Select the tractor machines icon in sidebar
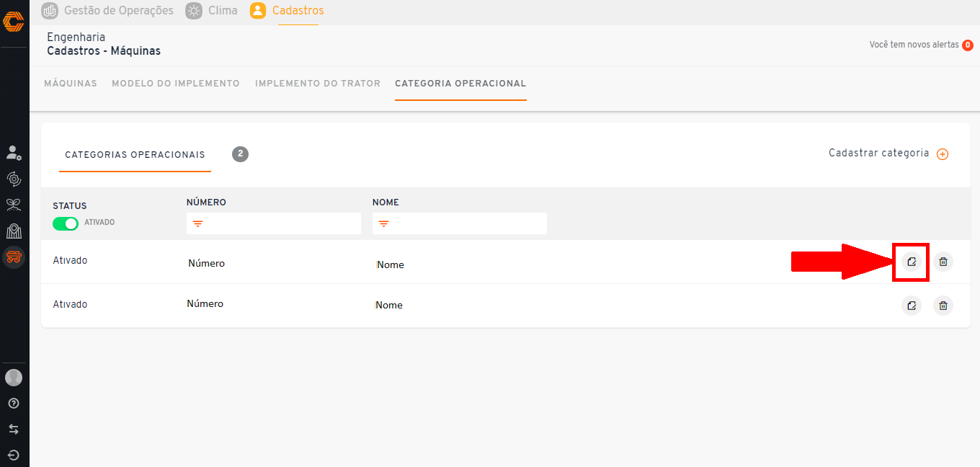The height and width of the screenshot is (467, 980). (14, 257)
